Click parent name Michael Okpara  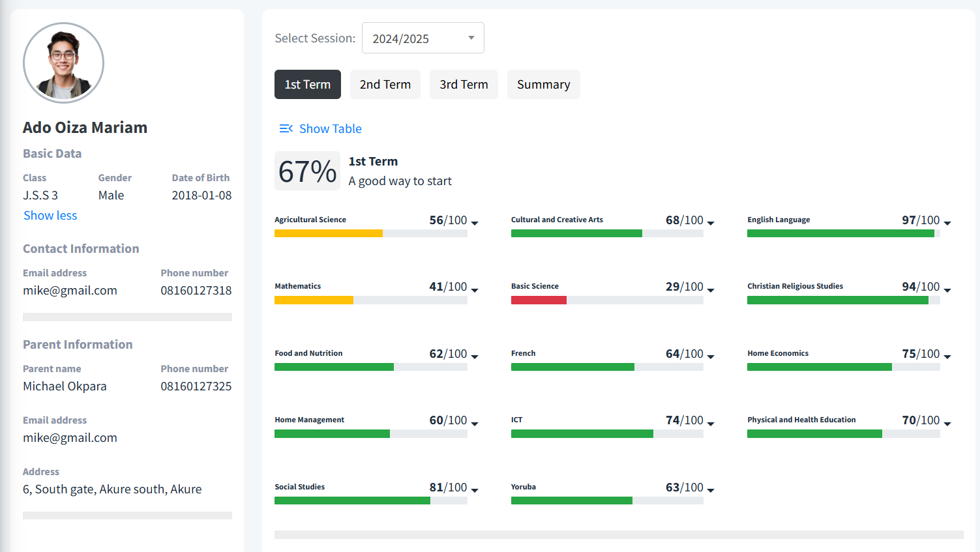pyautogui.click(x=65, y=386)
